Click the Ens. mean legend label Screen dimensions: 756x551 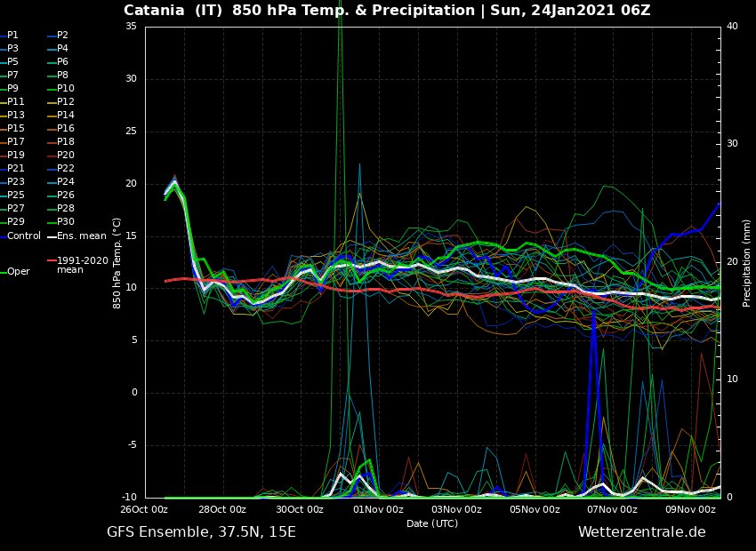point(81,236)
